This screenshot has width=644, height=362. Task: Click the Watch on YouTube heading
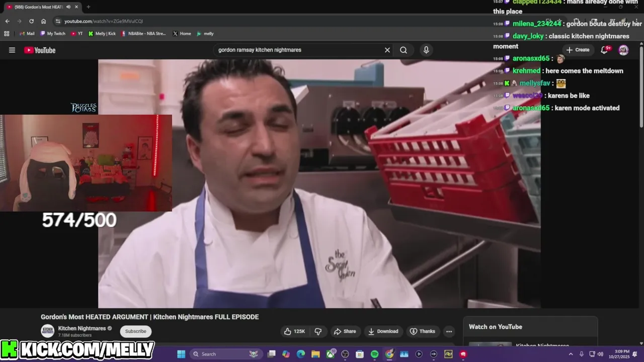click(496, 327)
